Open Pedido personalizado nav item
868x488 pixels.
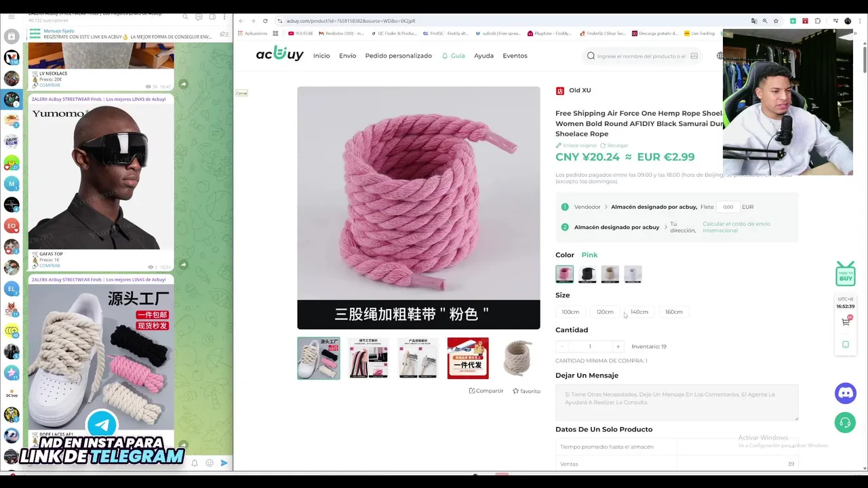(x=398, y=56)
